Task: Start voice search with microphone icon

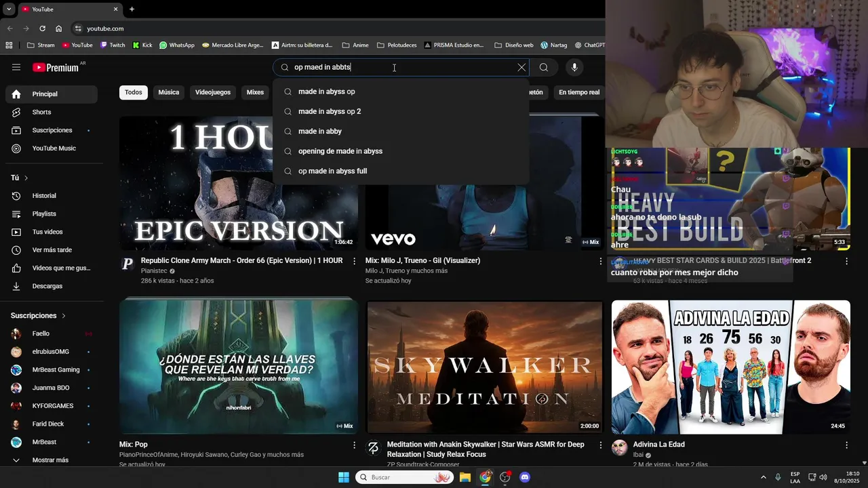Action: click(x=574, y=67)
